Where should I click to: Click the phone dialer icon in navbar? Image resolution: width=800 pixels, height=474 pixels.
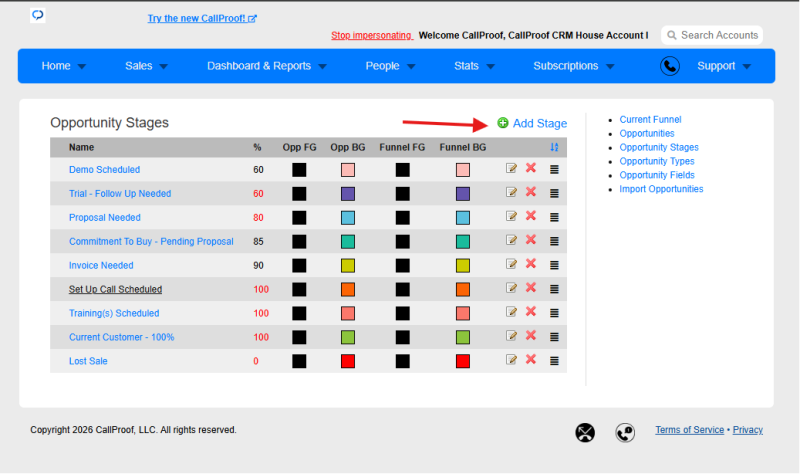669,66
